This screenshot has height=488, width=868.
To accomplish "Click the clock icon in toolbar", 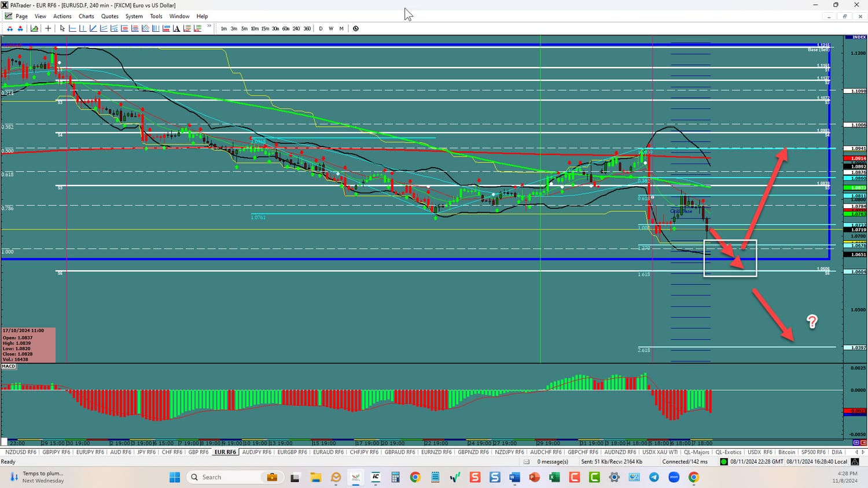I will [x=356, y=28].
